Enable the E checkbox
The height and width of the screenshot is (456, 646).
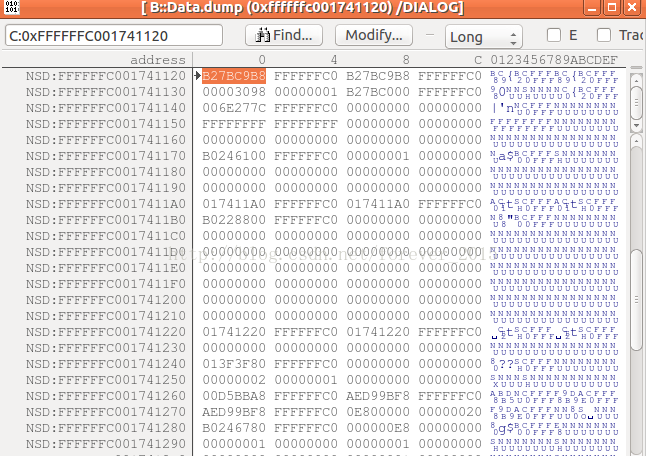(554, 35)
